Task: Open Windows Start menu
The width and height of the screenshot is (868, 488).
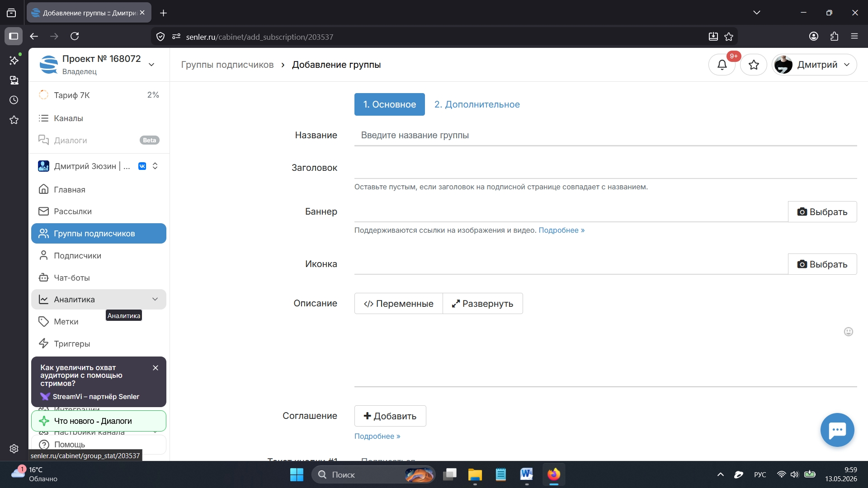Action: point(297,474)
